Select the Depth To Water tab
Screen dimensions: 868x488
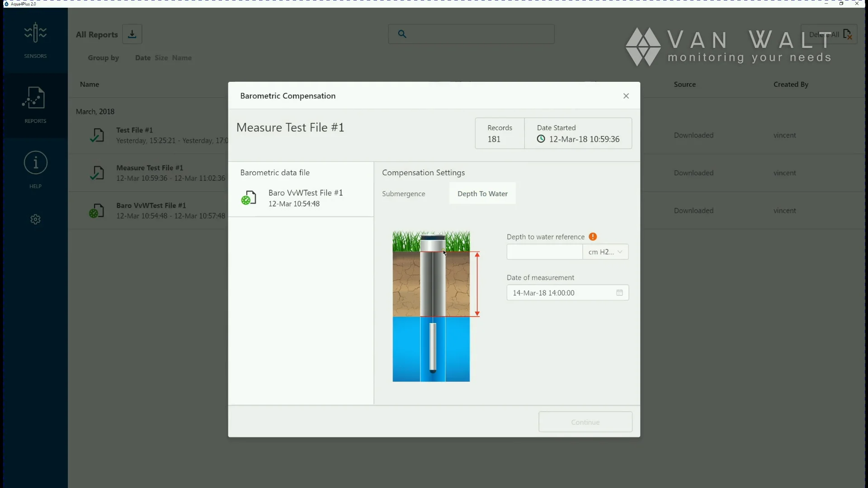(x=482, y=194)
